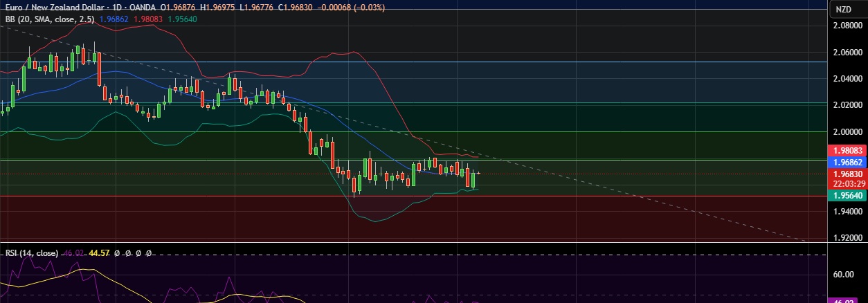Click the yellow 44.57 RSI legend value
The height and width of the screenshot is (303, 868).
[99, 253]
